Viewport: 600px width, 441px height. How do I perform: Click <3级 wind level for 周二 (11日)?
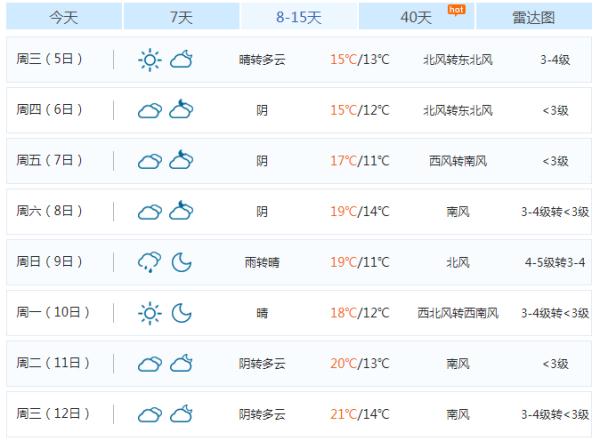point(555,364)
